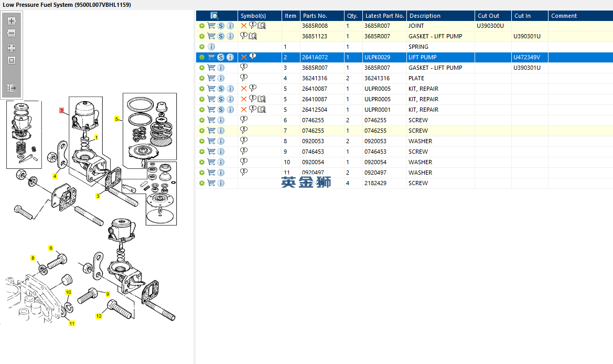Click the cart icon on LIFT PUMP 2641A072
This screenshot has width=613, height=364.
coord(211,57)
